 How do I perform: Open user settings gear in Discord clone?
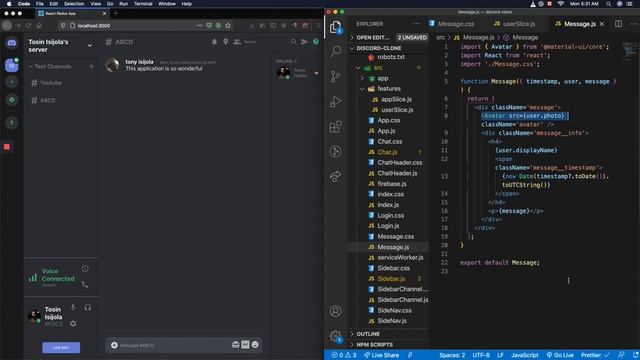pyautogui.click(x=73, y=323)
